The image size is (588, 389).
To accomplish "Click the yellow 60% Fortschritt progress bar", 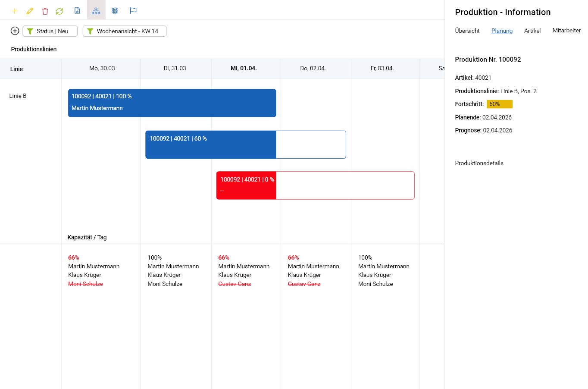I will tap(500, 104).
